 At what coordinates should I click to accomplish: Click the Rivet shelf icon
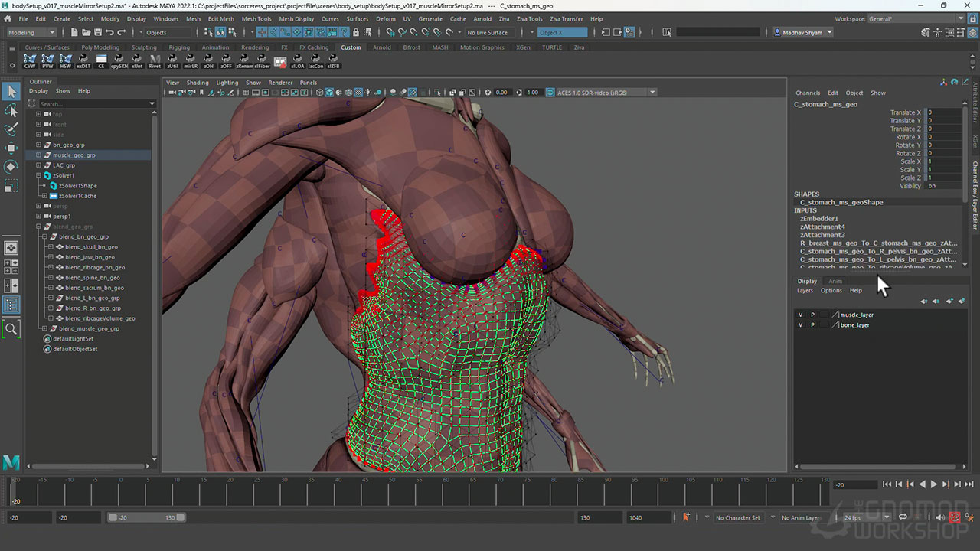click(155, 60)
